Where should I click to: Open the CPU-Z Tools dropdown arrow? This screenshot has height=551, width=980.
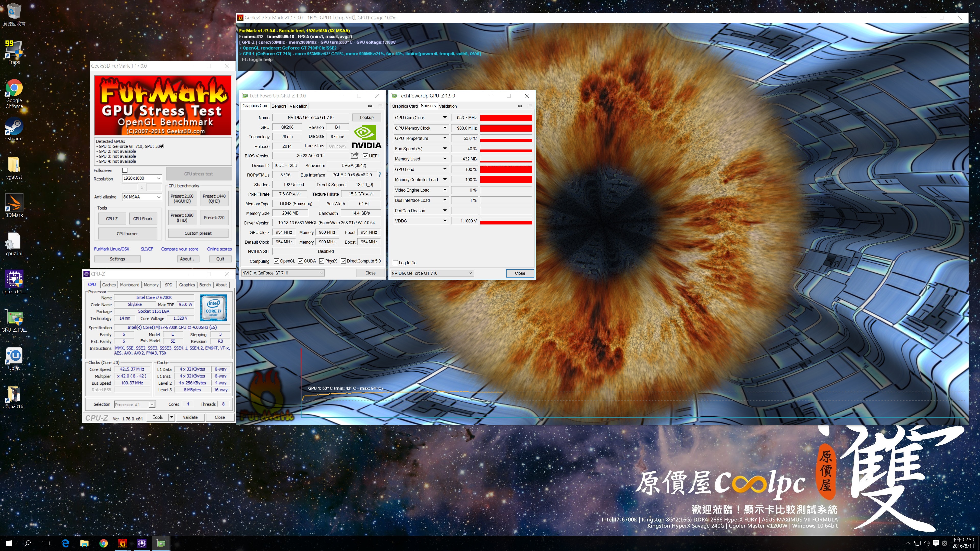pos(171,418)
